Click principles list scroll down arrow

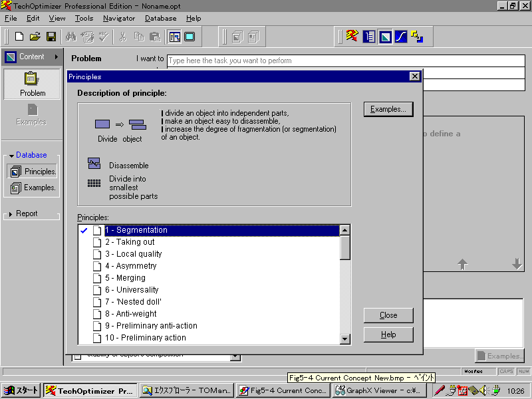pos(344,339)
